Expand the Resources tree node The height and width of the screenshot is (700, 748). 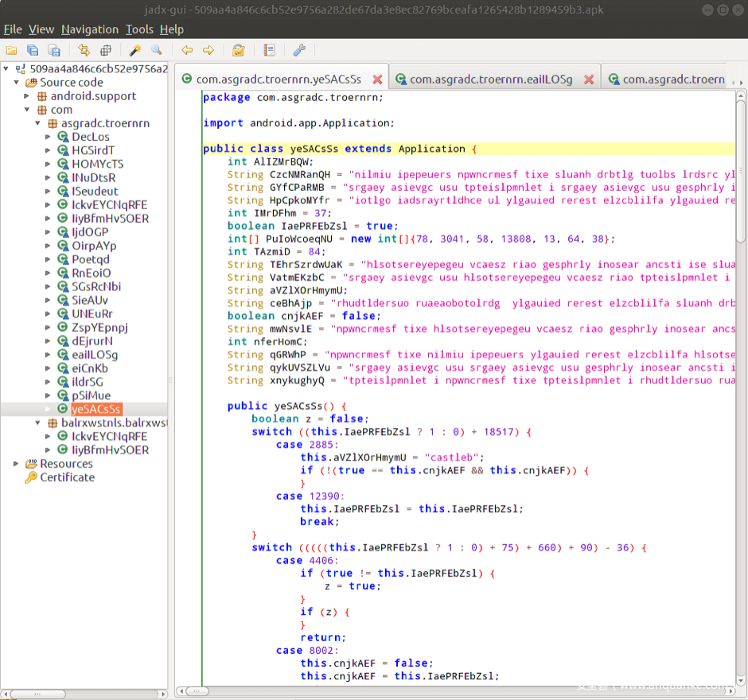click(16, 464)
